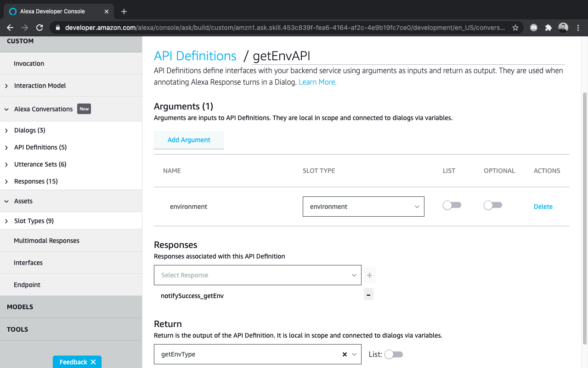This screenshot has height=368, width=588.
Task: Open the browser extensions puzzle icon
Action: tap(548, 28)
